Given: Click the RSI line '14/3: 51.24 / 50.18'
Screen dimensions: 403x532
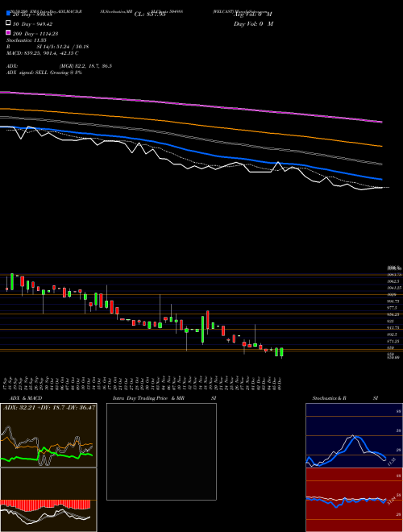Looking at the screenshot, I should click(x=63, y=47).
